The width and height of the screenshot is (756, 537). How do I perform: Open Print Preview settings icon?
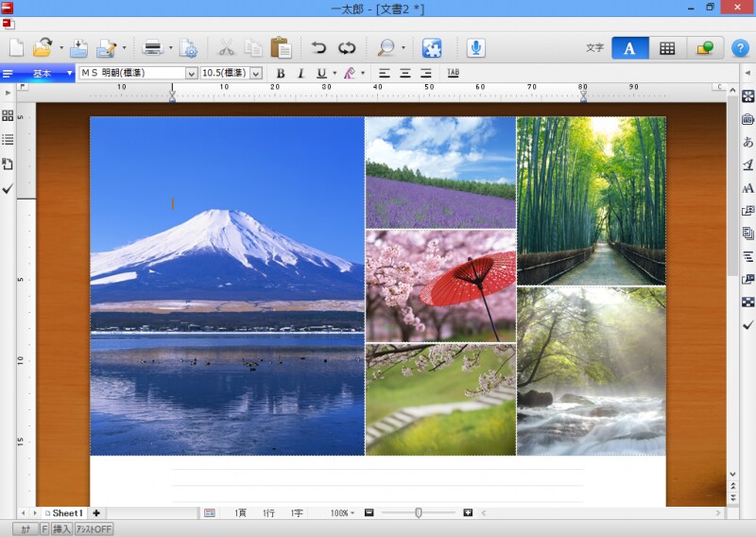click(x=188, y=48)
